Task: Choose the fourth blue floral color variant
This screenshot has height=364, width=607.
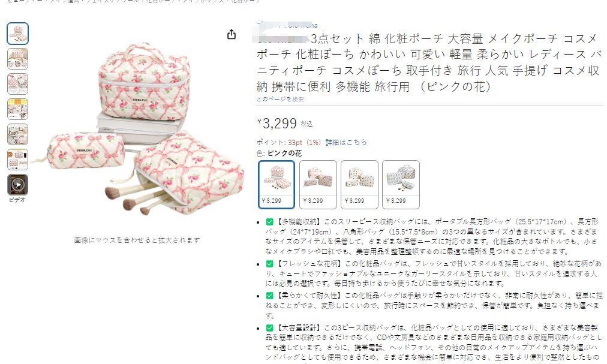Action: tap(401, 185)
